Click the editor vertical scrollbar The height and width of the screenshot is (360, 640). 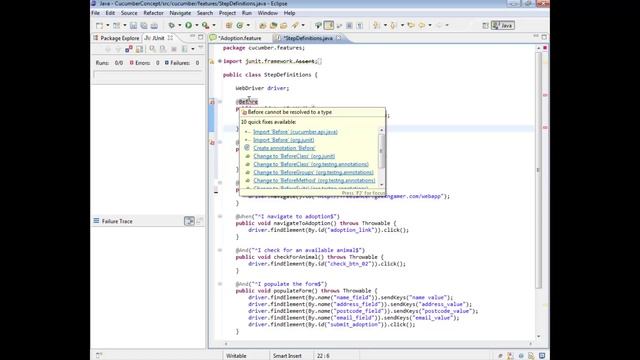point(538,170)
